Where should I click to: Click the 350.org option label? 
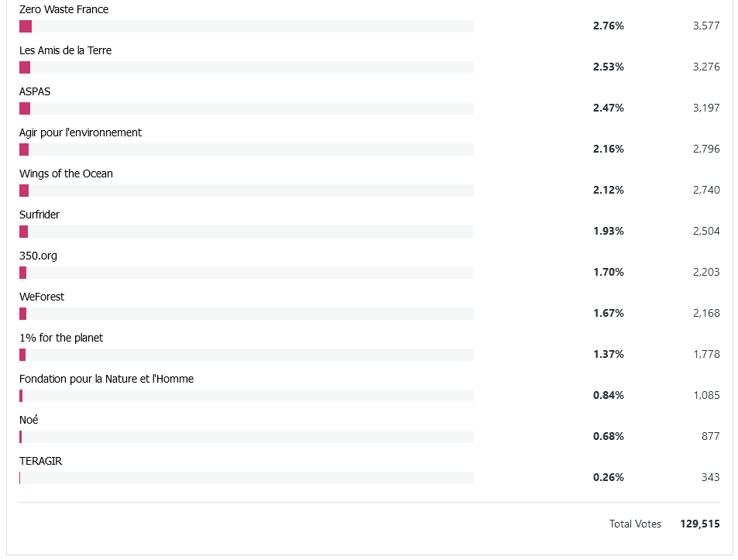point(38,256)
